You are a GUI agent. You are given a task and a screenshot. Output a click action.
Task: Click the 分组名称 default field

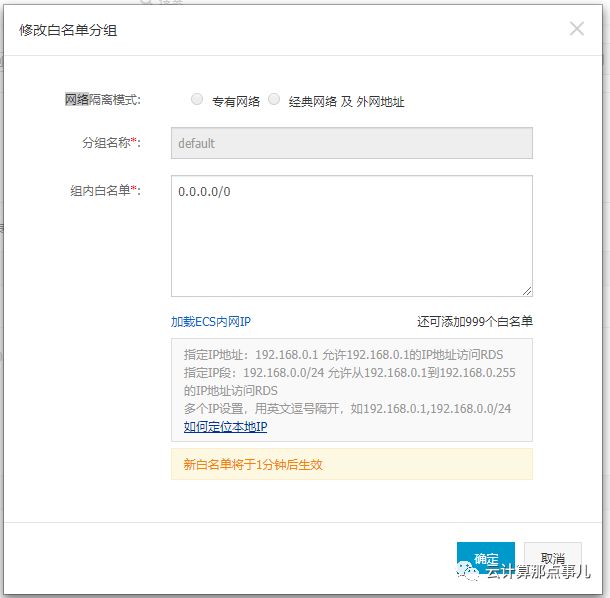click(x=352, y=143)
